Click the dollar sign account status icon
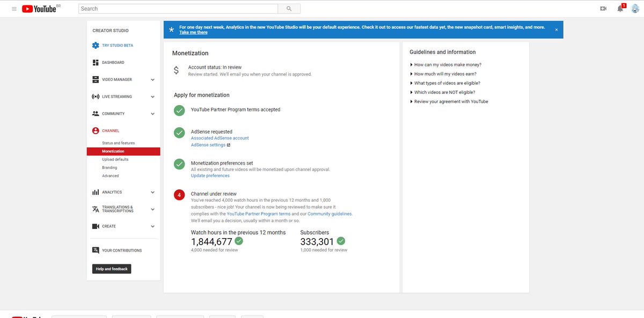The height and width of the screenshot is (318, 644). point(177,70)
